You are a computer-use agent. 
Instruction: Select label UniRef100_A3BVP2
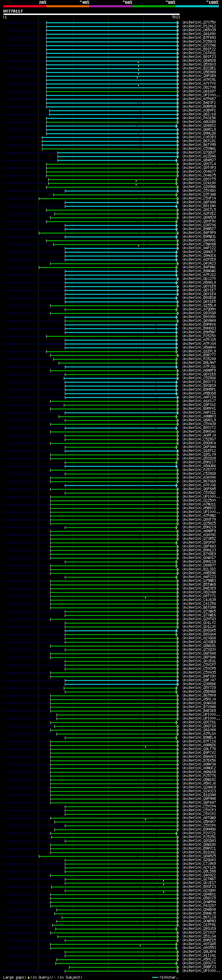[x=199, y=110]
